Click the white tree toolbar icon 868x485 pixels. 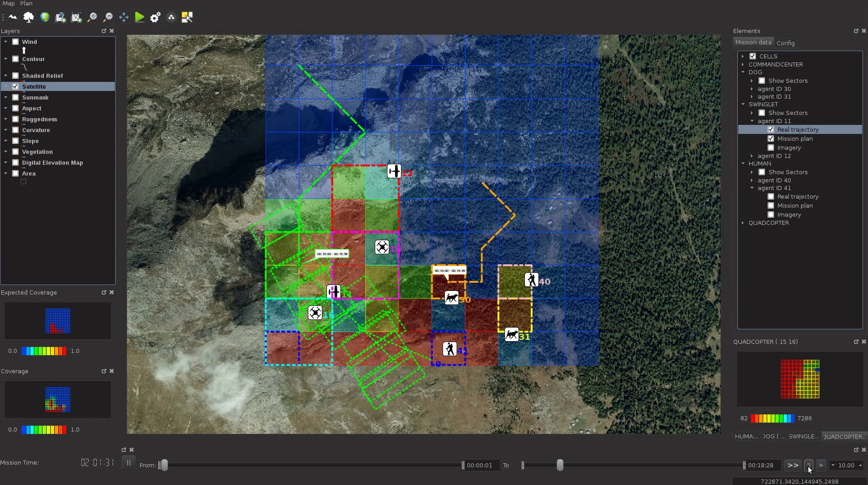pyautogui.click(x=28, y=17)
